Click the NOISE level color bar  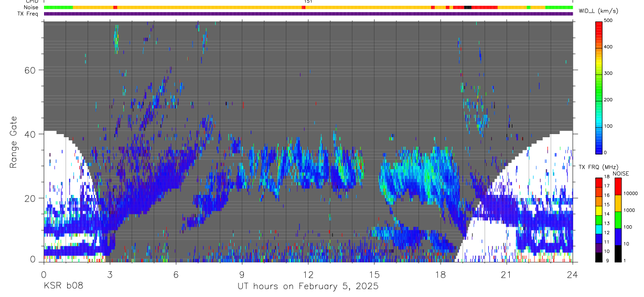pyautogui.click(x=618, y=219)
